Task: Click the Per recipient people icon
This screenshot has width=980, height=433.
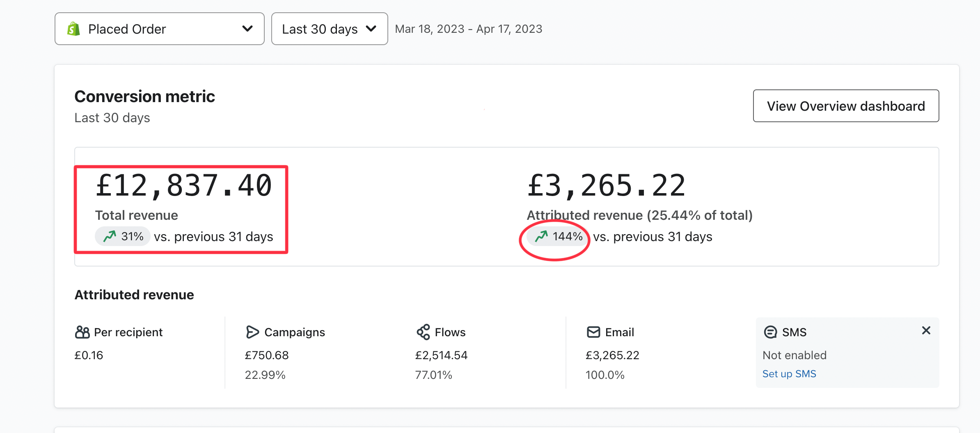Action: (x=82, y=332)
